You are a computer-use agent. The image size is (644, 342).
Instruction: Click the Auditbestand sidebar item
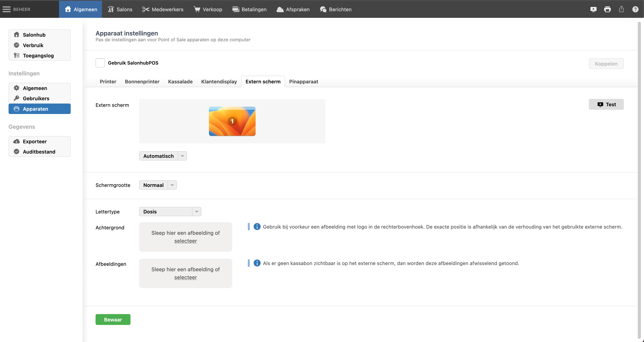pos(39,152)
